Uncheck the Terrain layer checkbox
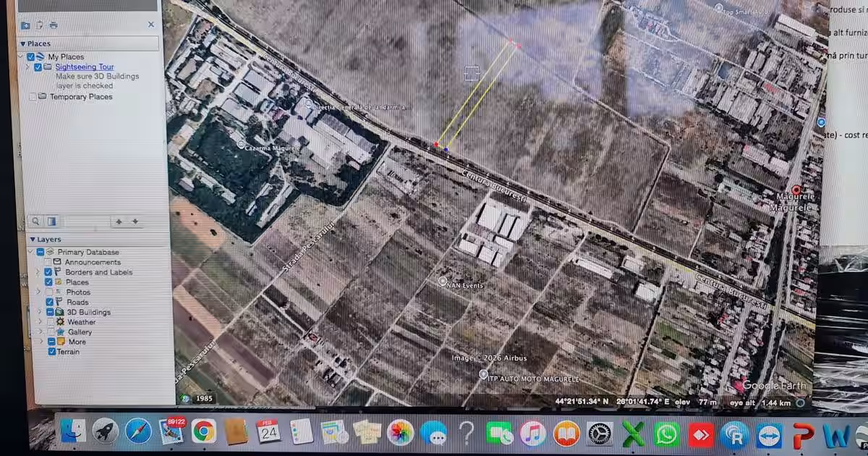Viewport: 868px width, 456px height. click(x=51, y=352)
